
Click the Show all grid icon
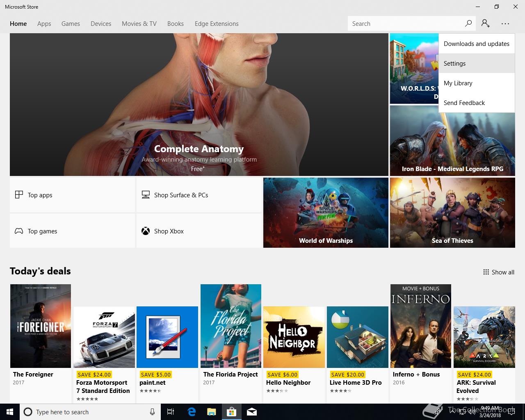486,272
